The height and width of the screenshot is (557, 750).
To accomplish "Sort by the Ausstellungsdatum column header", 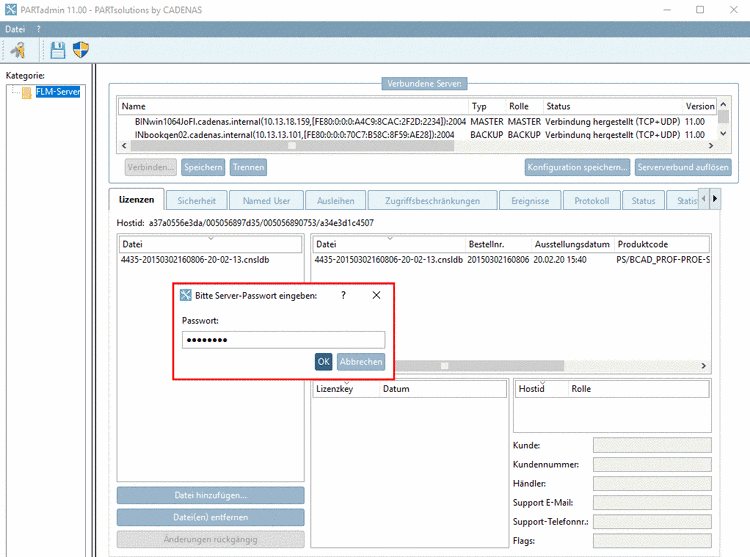I will click(x=572, y=244).
